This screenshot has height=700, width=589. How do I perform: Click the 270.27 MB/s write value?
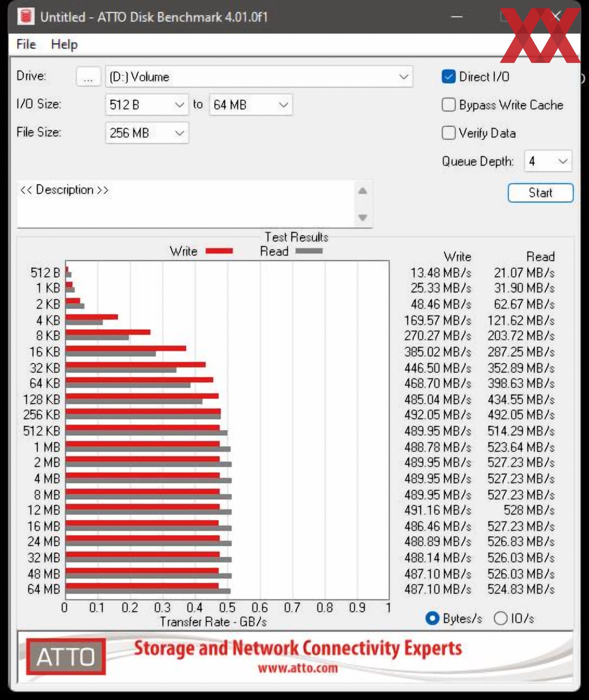click(x=437, y=336)
